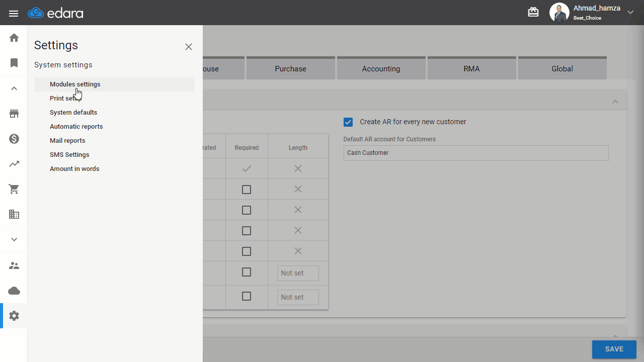Close the Settings panel
Screen dimensions: 644x362
pos(189,47)
